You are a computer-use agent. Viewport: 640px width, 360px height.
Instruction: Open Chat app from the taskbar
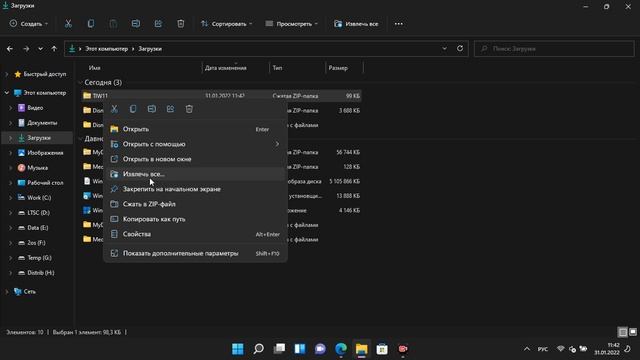tap(320, 349)
